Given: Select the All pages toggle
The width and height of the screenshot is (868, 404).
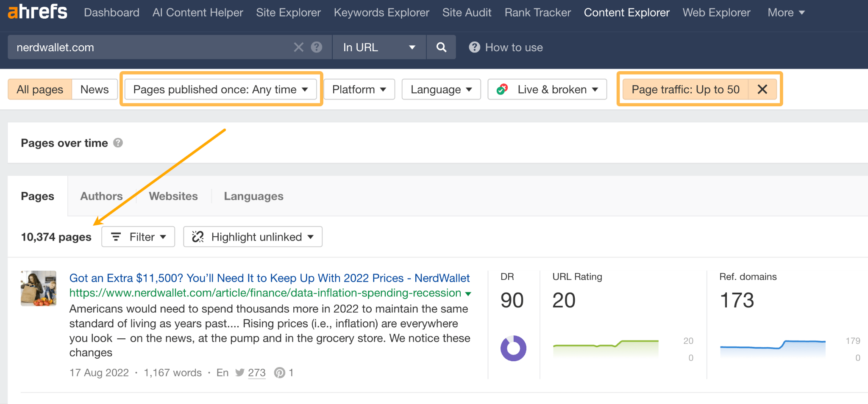Looking at the screenshot, I should click(39, 89).
